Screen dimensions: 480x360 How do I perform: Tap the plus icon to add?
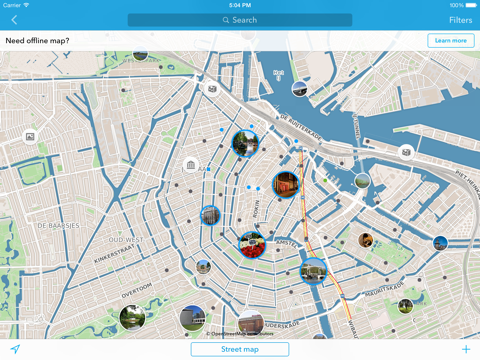point(466,349)
